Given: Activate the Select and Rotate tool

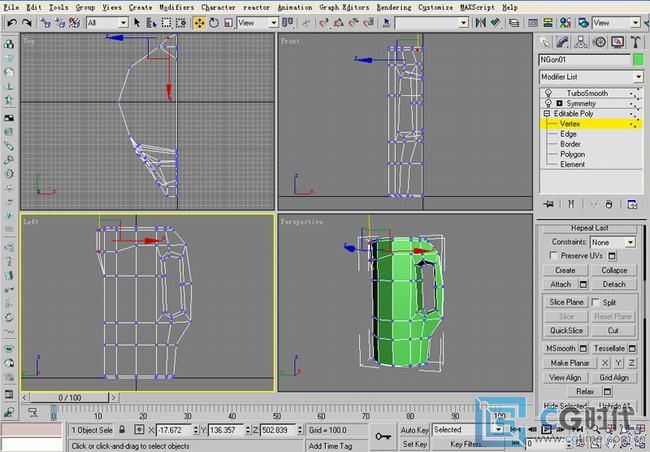Looking at the screenshot, I should pyautogui.click(x=214, y=23).
